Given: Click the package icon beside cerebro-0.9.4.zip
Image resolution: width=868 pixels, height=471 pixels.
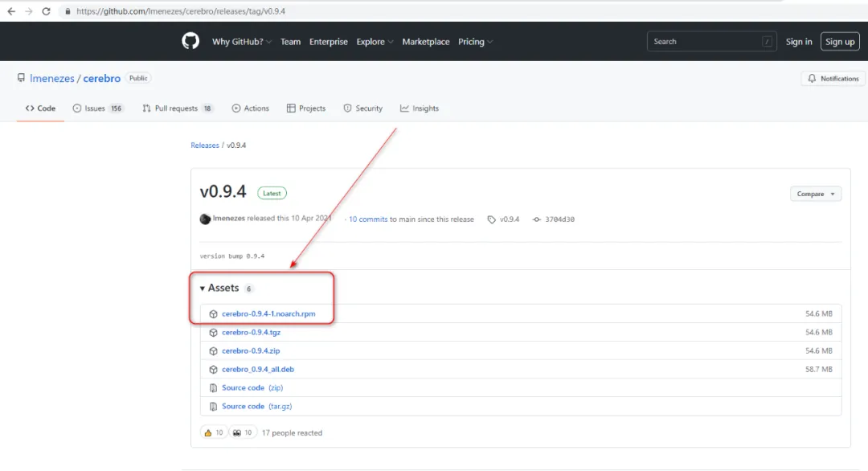Looking at the screenshot, I should [213, 351].
